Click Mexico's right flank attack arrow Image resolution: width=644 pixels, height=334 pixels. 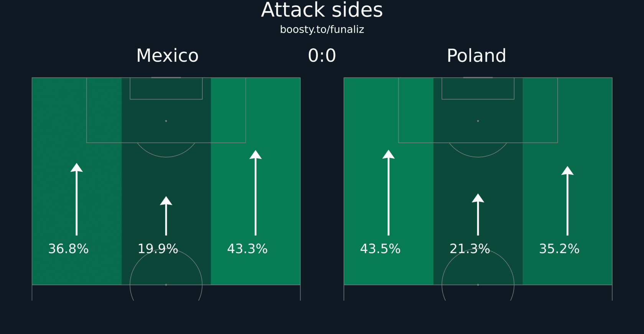point(256,193)
